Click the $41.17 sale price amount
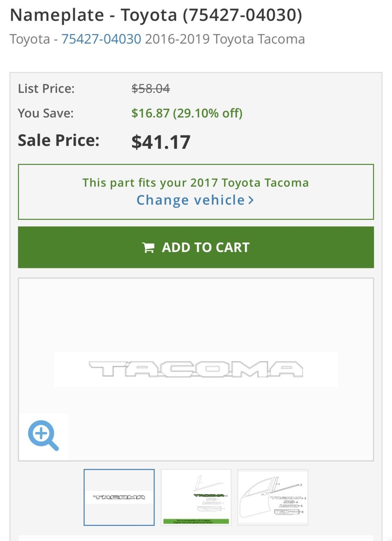The image size is (392, 541). (x=161, y=142)
